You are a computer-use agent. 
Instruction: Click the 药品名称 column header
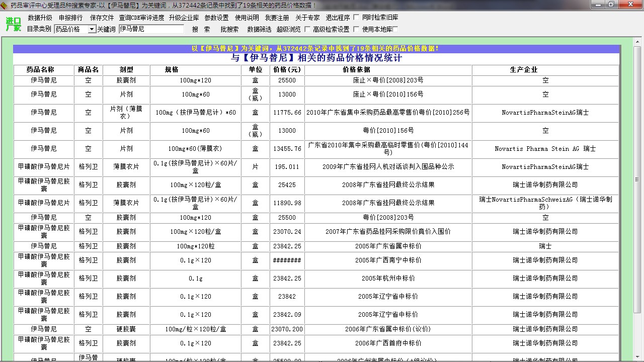43,70
